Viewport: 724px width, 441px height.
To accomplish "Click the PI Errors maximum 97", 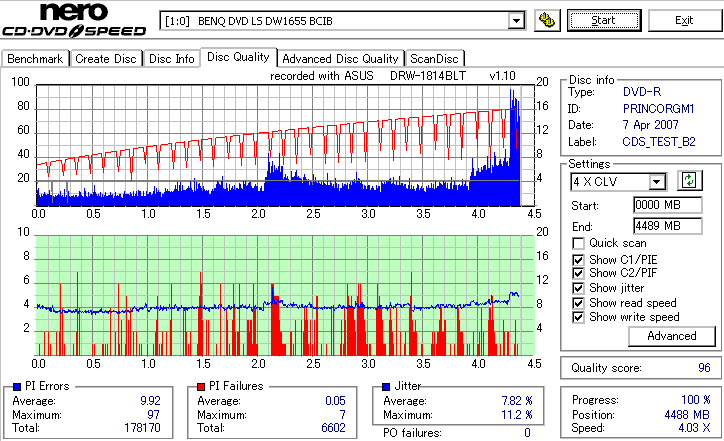I will [x=153, y=415].
